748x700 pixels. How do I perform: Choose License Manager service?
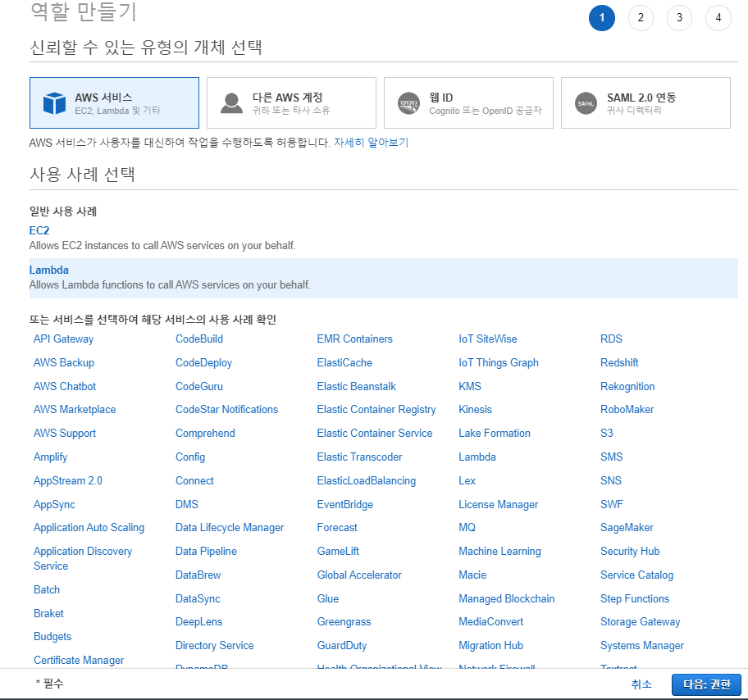[498, 504]
